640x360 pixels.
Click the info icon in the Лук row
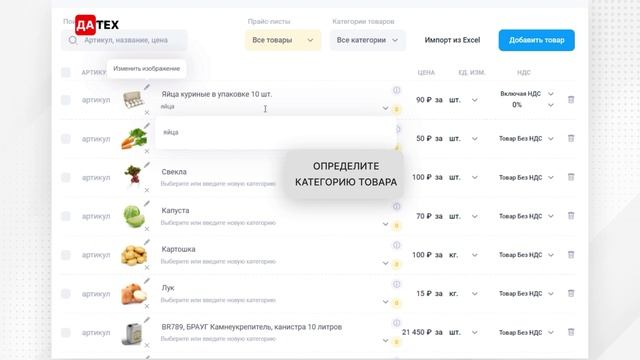(x=396, y=284)
